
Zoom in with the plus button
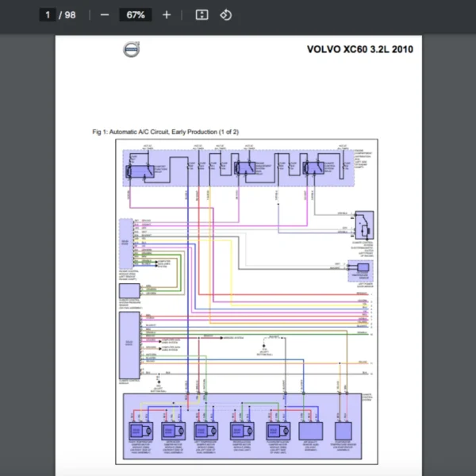(x=167, y=15)
